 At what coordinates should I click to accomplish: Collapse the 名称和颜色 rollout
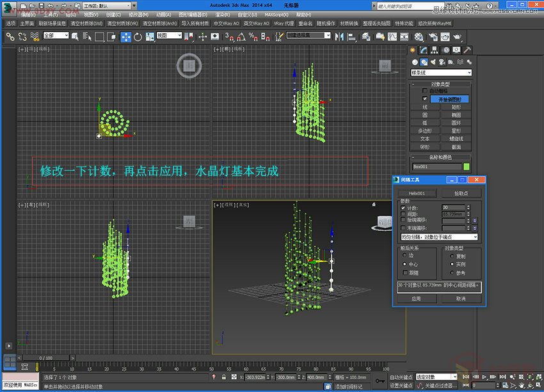[x=440, y=157]
